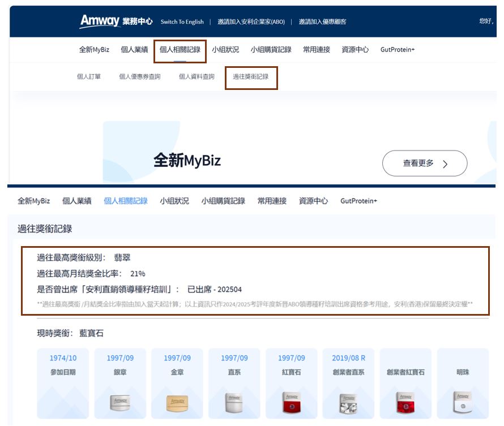Click the 查看更多 button
The height and width of the screenshot is (426, 504).
click(425, 163)
